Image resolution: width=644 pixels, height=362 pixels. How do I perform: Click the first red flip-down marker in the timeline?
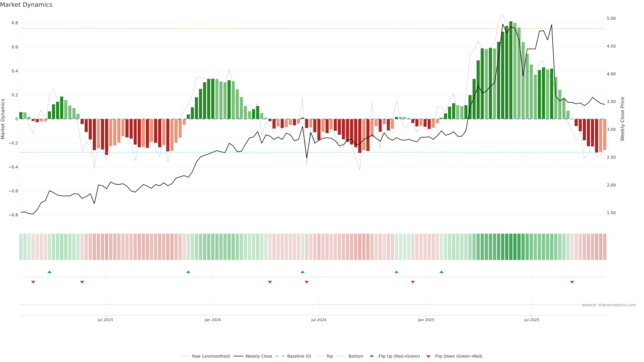pos(33,282)
